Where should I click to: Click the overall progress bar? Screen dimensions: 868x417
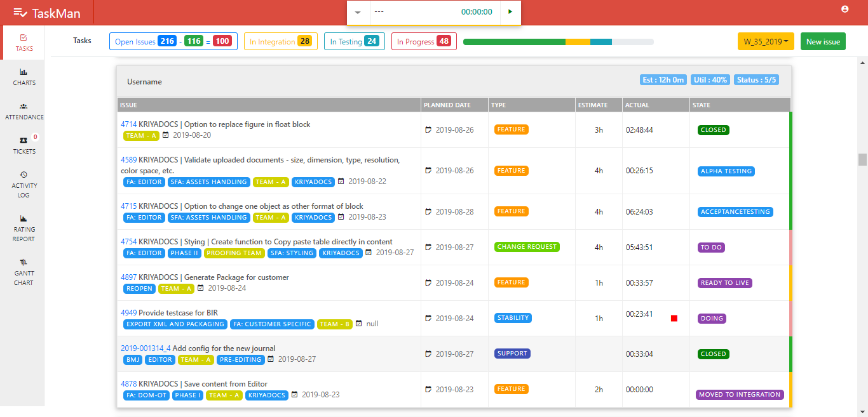(558, 42)
